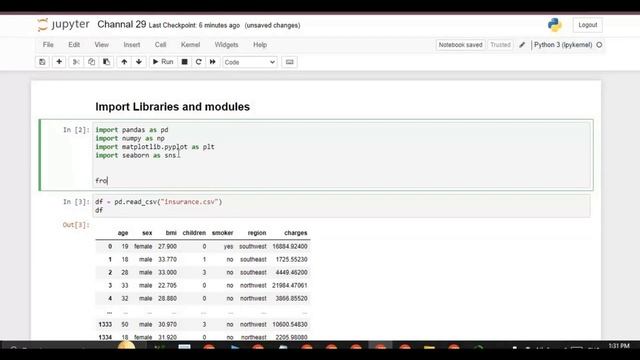Open the cell type Code dropdown
640x360 pixels.
tap(250, 62)
